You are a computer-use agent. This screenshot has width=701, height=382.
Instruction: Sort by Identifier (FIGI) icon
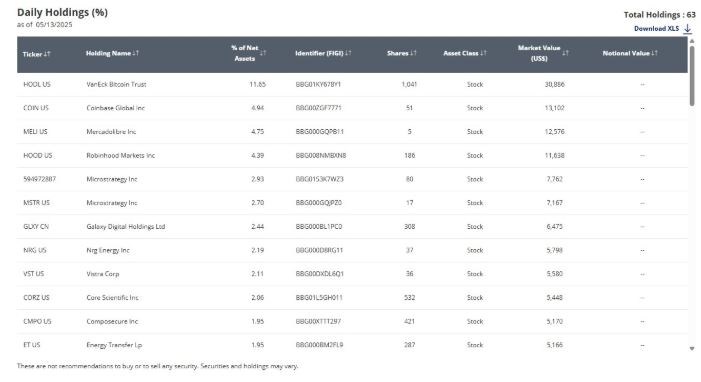point(348,53)
